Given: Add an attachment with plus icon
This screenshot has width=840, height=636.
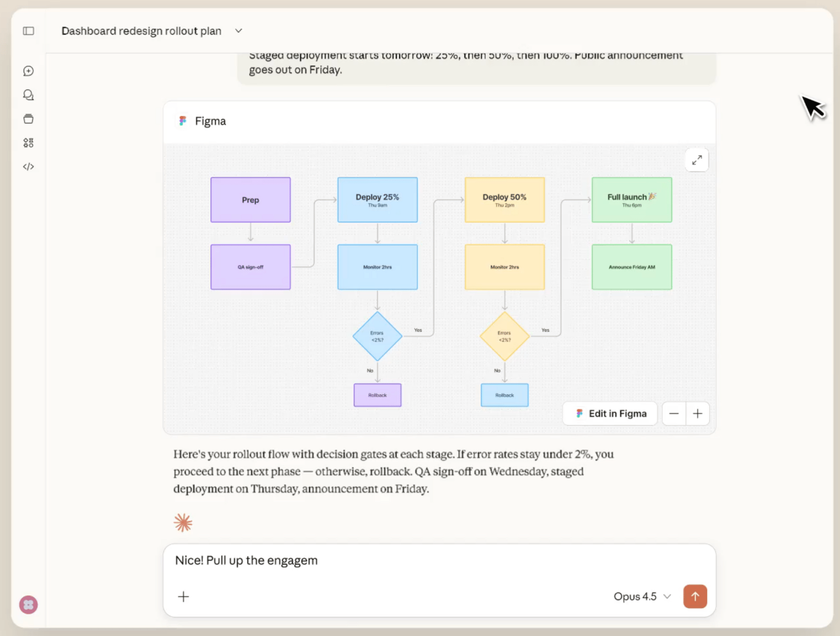Looking at the screenshot, I should pos(184,597).
